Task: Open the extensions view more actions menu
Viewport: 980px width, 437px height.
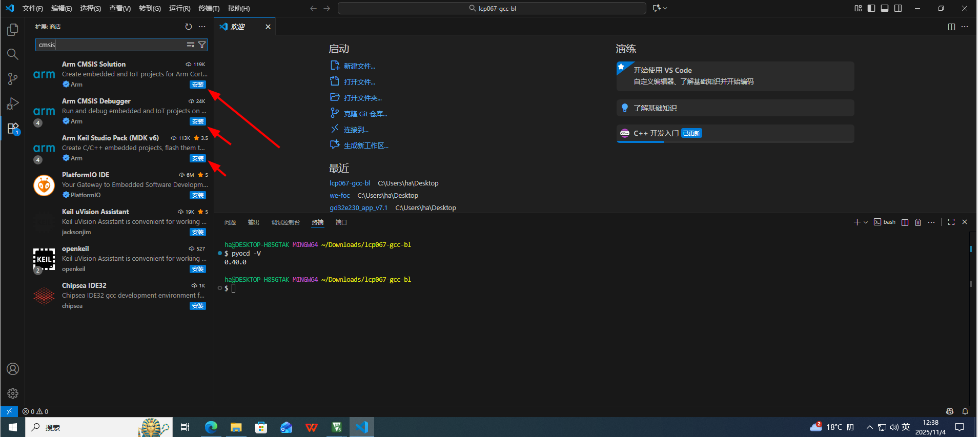Action: (202, 27)
